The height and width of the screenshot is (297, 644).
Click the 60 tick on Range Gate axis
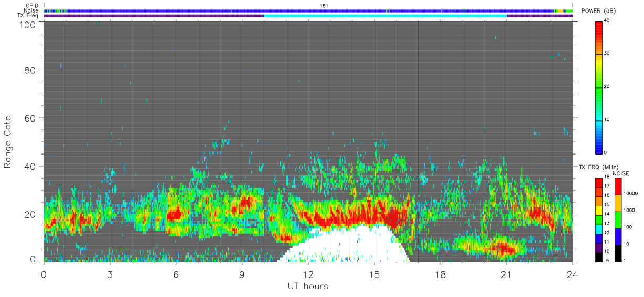30,118
